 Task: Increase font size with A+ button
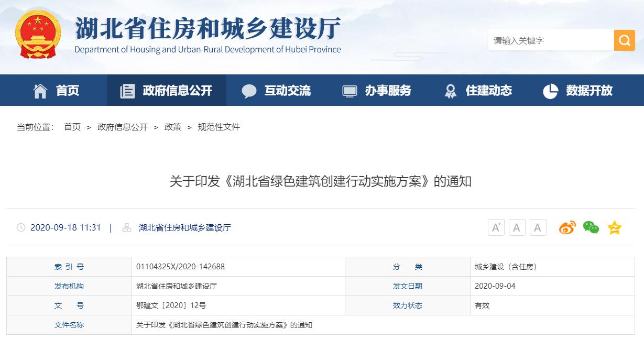click(x=496, y=227)
